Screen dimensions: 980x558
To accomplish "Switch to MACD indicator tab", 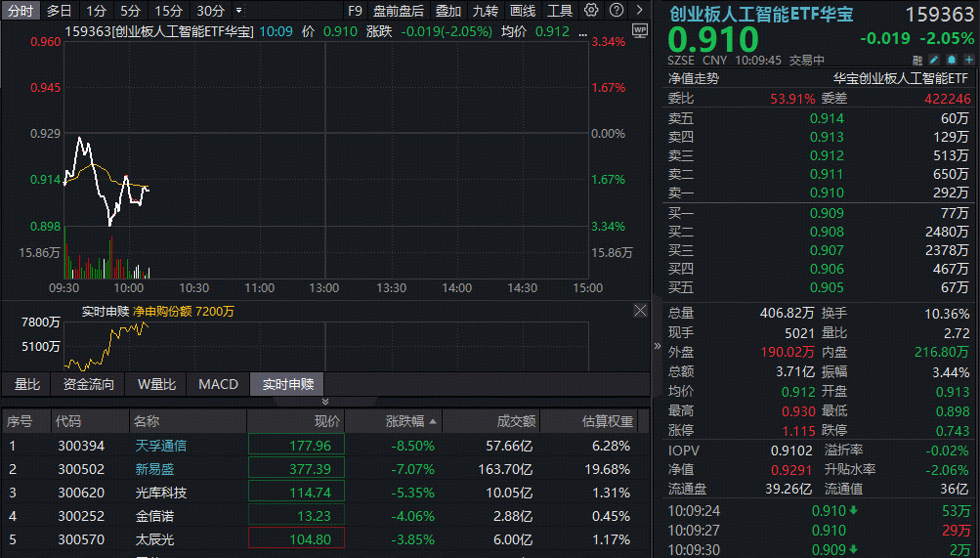I will click(218, 384).
